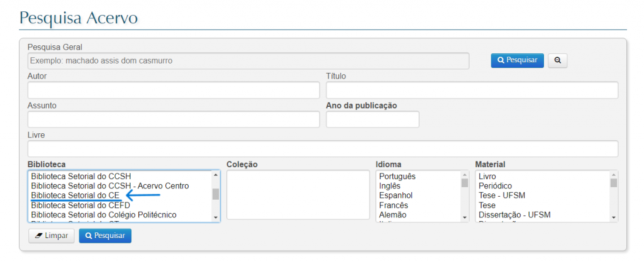The image size is (644, 262).
Task: Click the blue Pesquisar button at top
Action: (x=517, y=60)
